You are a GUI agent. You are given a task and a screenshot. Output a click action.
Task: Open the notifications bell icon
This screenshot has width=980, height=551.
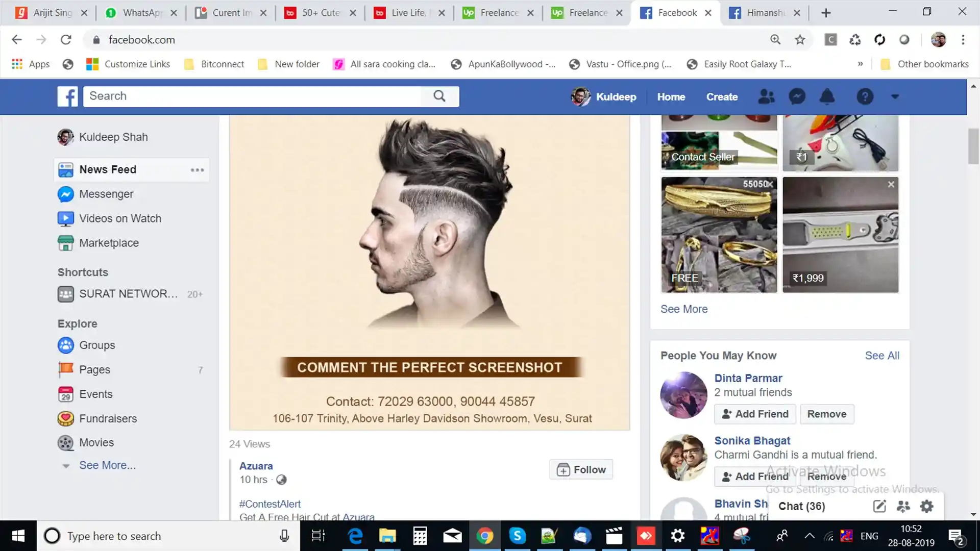pyautogui.click(x=827, y=96)
